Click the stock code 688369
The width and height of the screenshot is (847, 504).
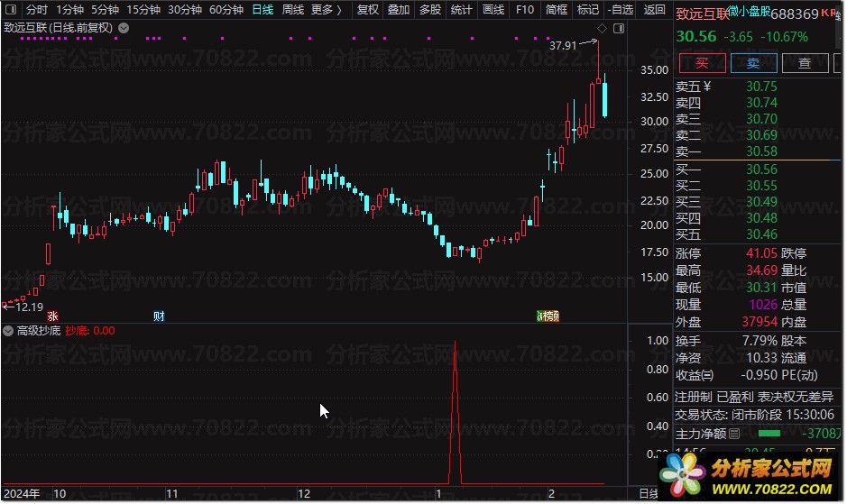click(795, 14)
